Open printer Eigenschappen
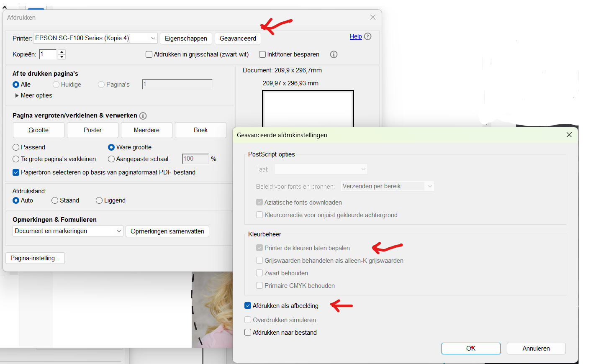 click(186, 38)
